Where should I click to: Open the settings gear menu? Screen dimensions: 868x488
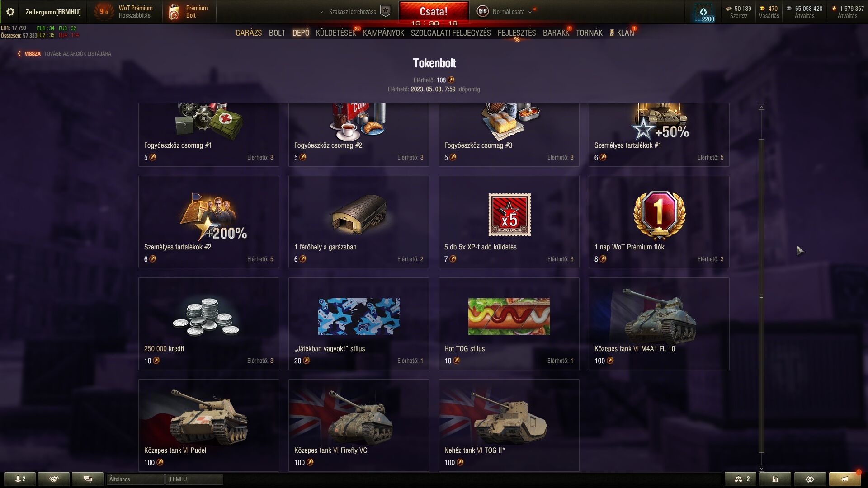tap(10, 12)
